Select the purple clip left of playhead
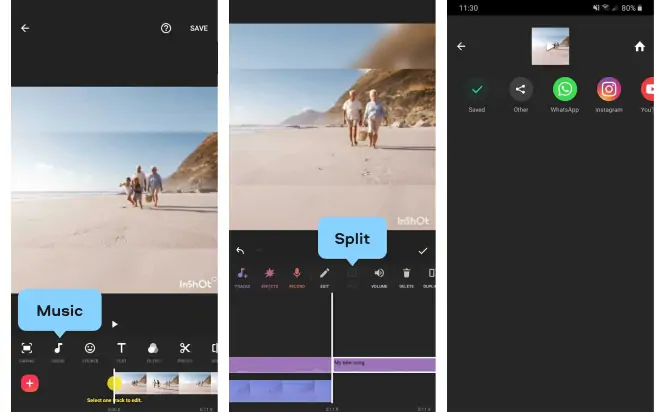The width and height of the screenshot is (664, 412). [x=280, y=365]
